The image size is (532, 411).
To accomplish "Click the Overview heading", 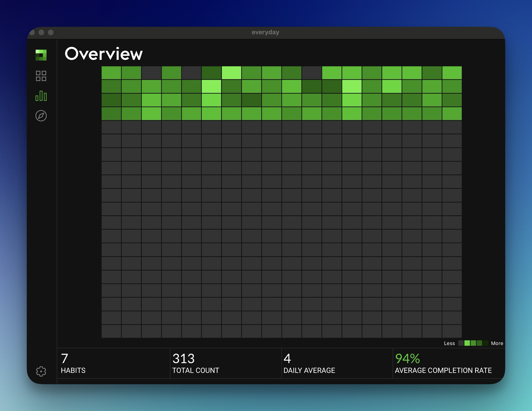I will [x=104, y=54].
